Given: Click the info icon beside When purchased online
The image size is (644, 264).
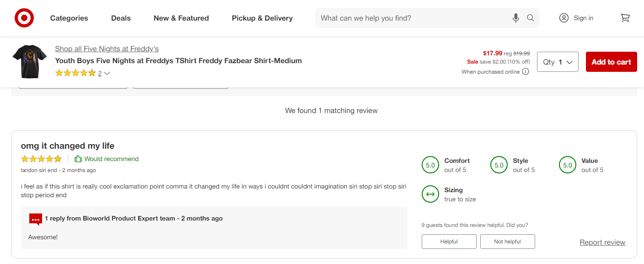Looking at the screenshot, I should [x=526, y=71].
